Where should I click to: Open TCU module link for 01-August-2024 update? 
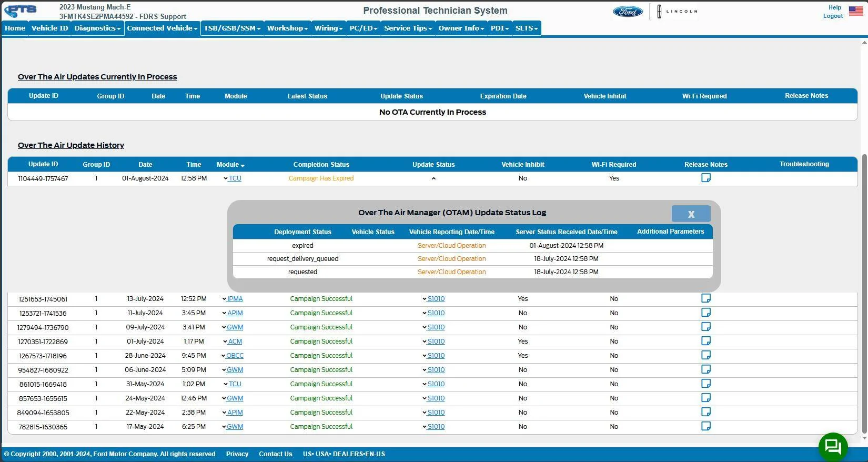point(235,178)
